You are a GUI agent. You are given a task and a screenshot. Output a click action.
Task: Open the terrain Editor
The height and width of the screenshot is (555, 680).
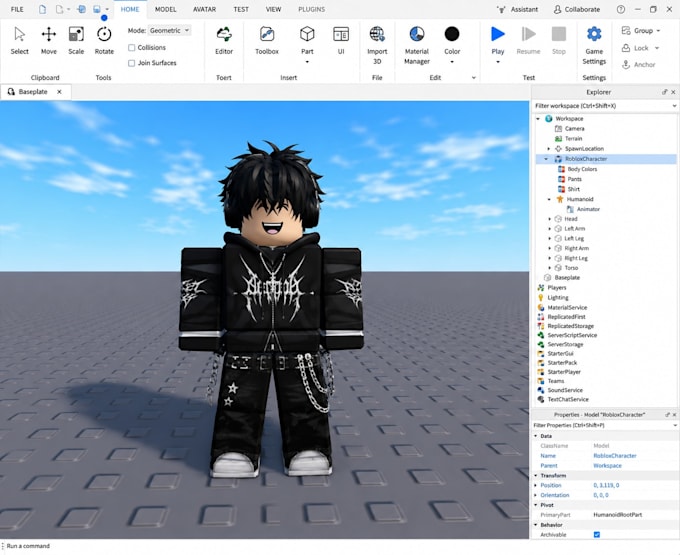(224, 41)
